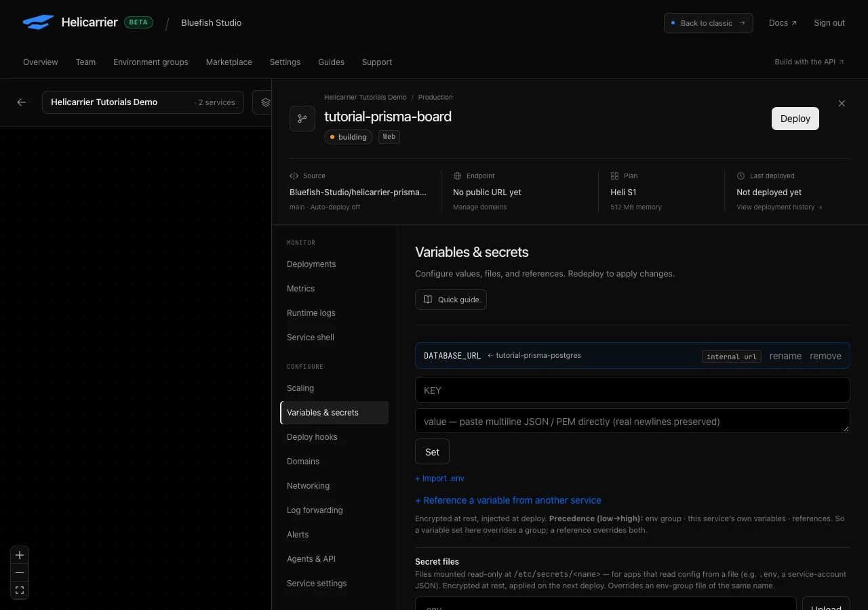The image size is (868, 610).
Task: Switch to Environment groups tab
Action: (151, 62)
